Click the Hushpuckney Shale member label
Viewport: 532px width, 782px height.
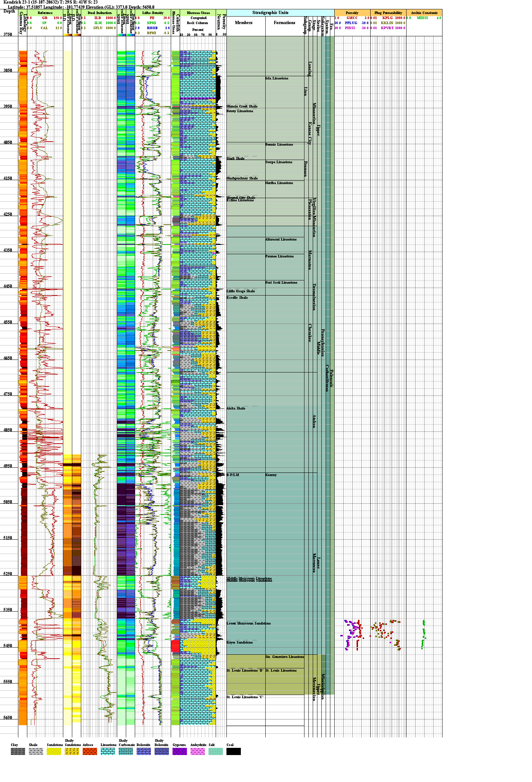(242, 178)
